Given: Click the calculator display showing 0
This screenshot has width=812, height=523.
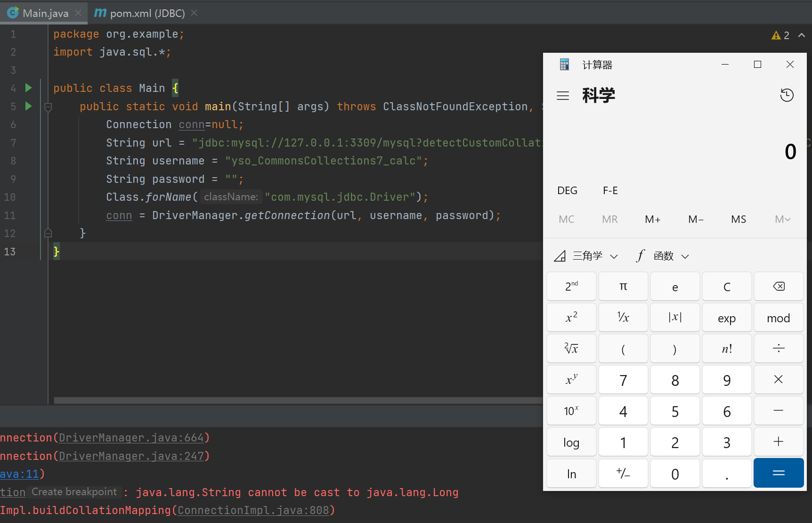Looking at the screenshot, I should tap(790, 152).
